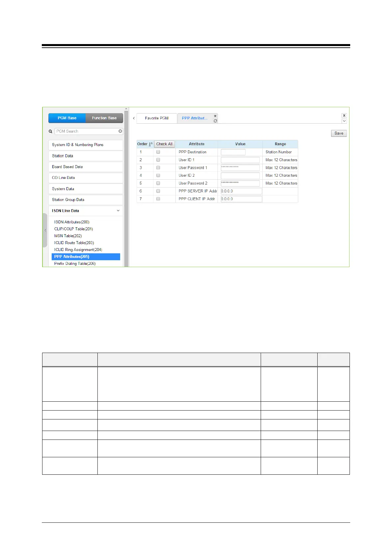Open CLIP/COLP Table(201)
392x554 pixels.
(x=74, y=229)
